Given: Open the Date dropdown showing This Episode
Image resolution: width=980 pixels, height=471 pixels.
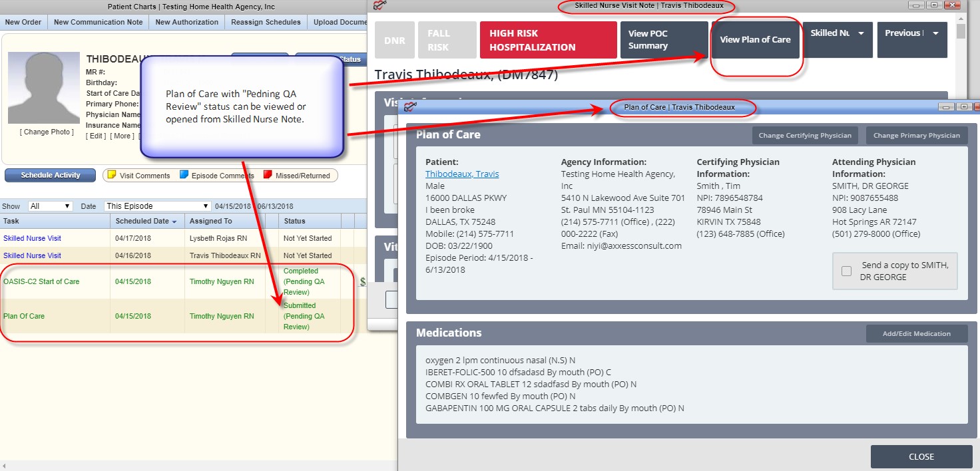Looking at the screenshot, I should click(x=158, y=206).
